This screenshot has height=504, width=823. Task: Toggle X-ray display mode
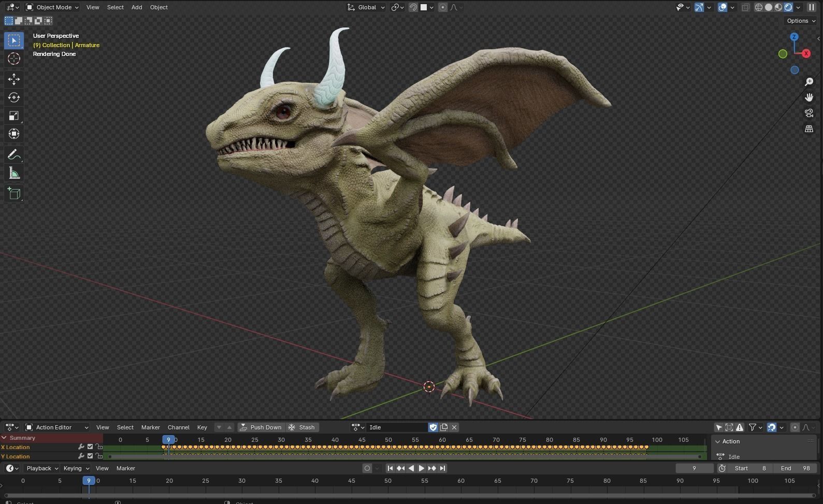click(745, 7)
